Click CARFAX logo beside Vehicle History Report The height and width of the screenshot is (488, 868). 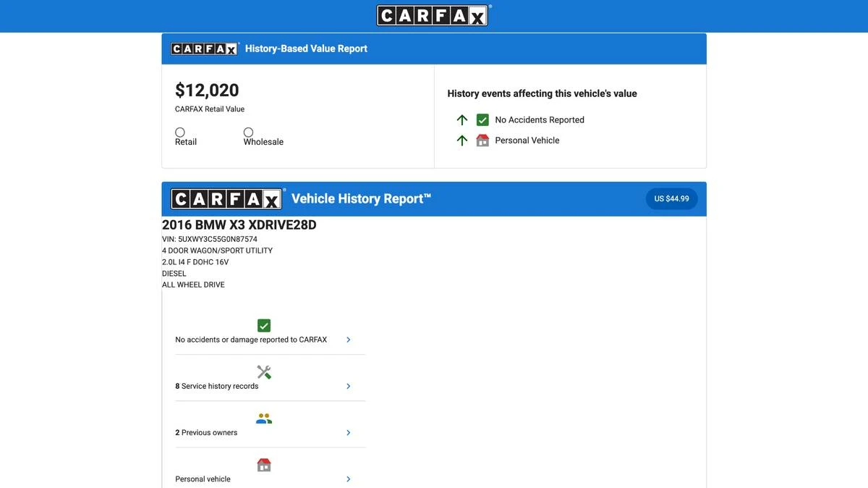coord(226,199)
